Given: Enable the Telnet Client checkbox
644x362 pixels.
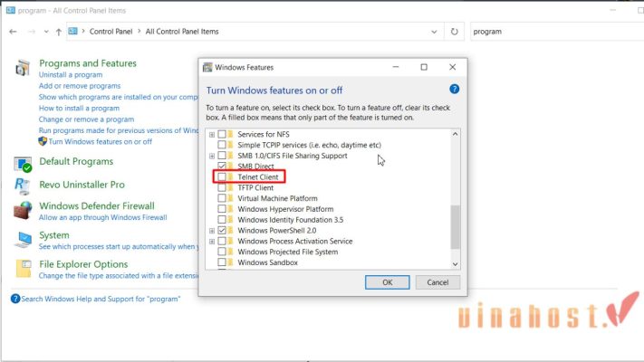Looking at the screenshot, I should point(222,176).
